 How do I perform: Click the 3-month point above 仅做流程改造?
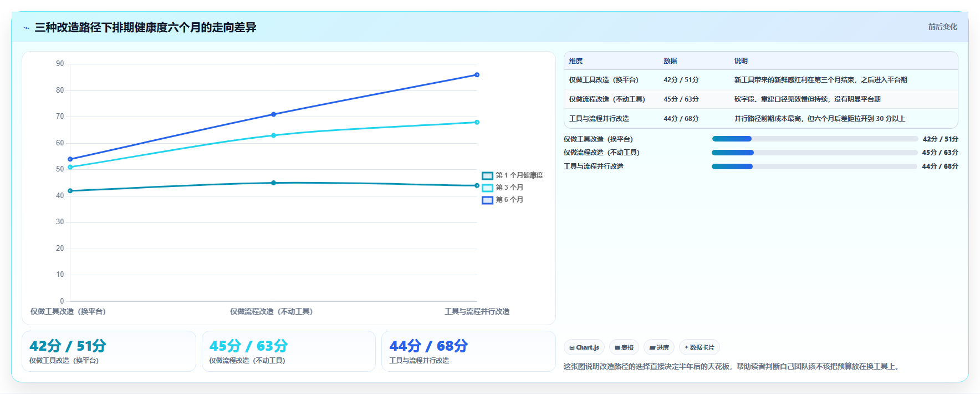[x=273, y=135]
